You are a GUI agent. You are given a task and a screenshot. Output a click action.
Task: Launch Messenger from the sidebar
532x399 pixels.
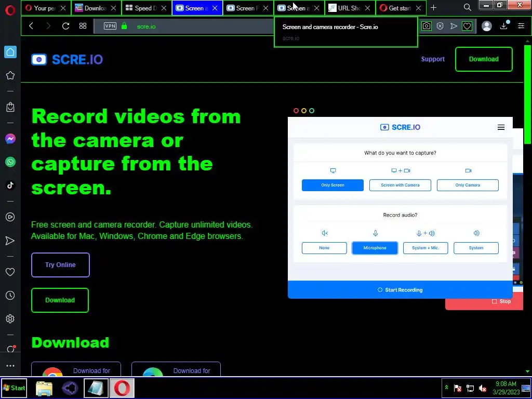10,139
